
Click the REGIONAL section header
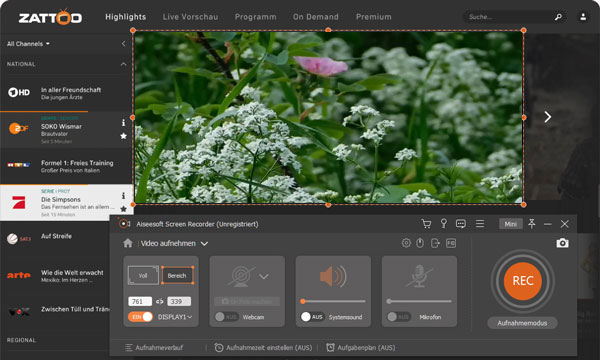[21, 340]
